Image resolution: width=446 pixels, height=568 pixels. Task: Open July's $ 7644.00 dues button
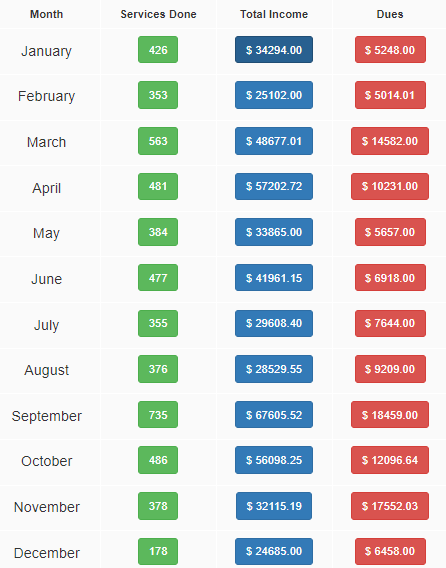pyautogui.click(x=390, y=323)
